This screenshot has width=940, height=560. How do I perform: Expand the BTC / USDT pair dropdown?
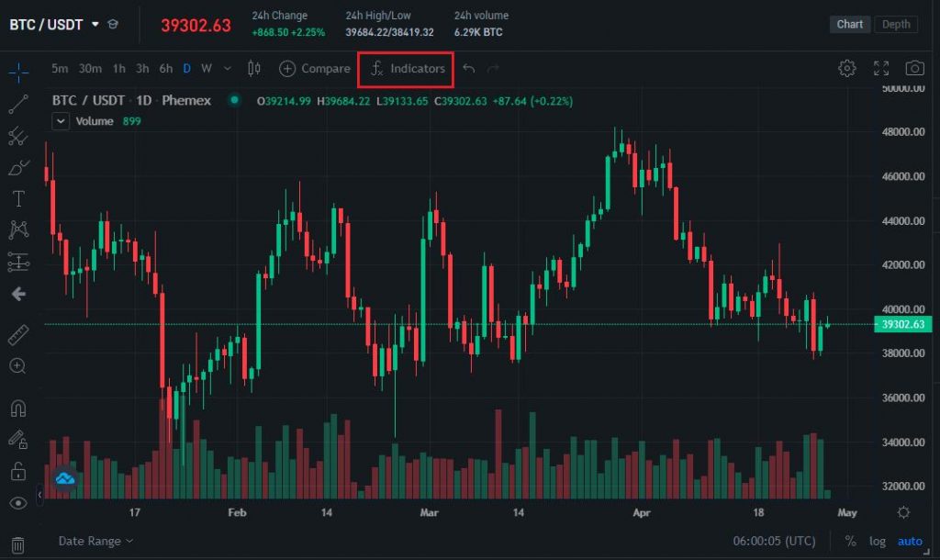coord(95,25)
